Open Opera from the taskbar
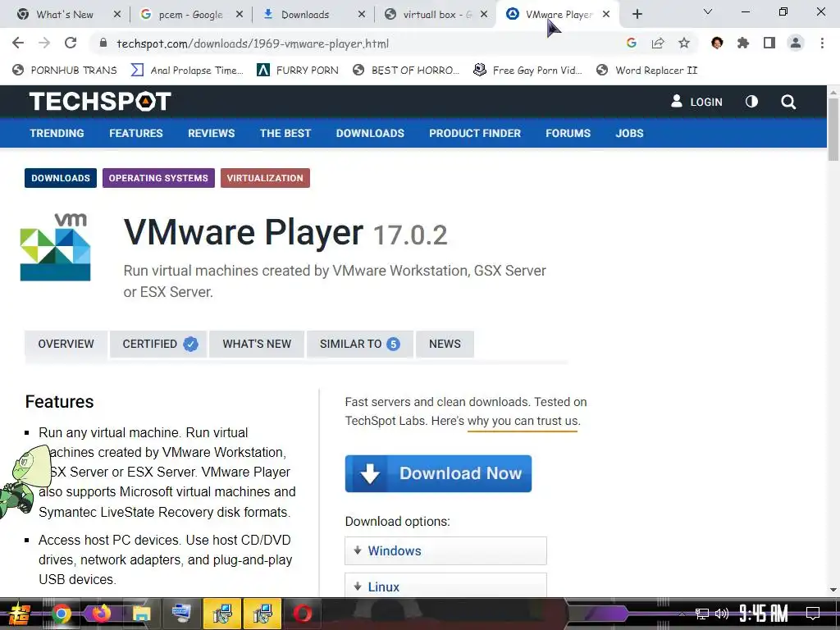Viewport: 840px width, 630px height. [x=303, y=614]
